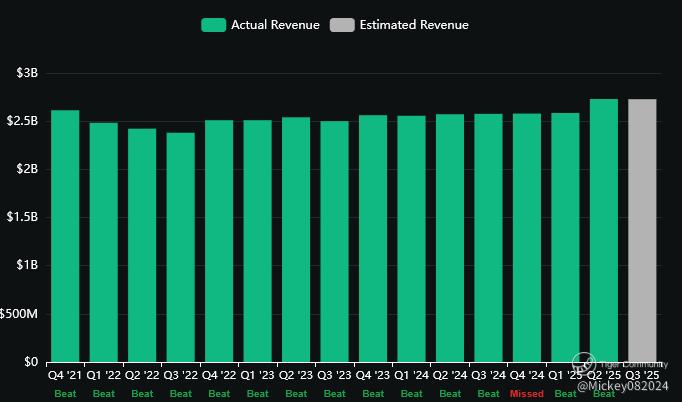Click the red Missed label

click(527, 394)
